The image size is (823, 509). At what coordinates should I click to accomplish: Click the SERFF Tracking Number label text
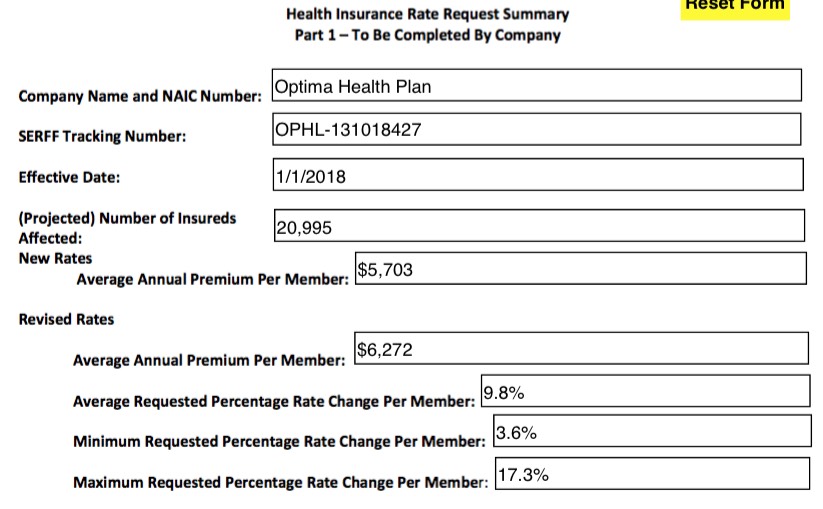tap(102, 137)
